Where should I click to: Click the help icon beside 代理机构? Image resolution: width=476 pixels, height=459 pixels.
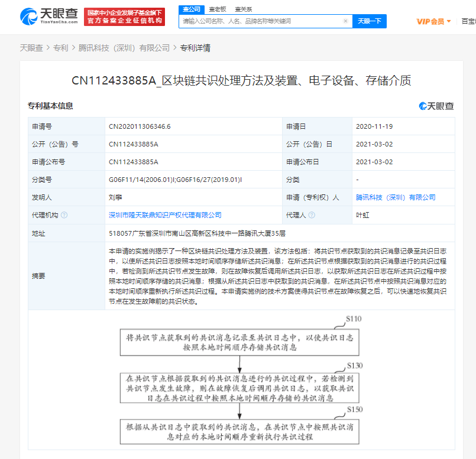(x=64, y=215)
